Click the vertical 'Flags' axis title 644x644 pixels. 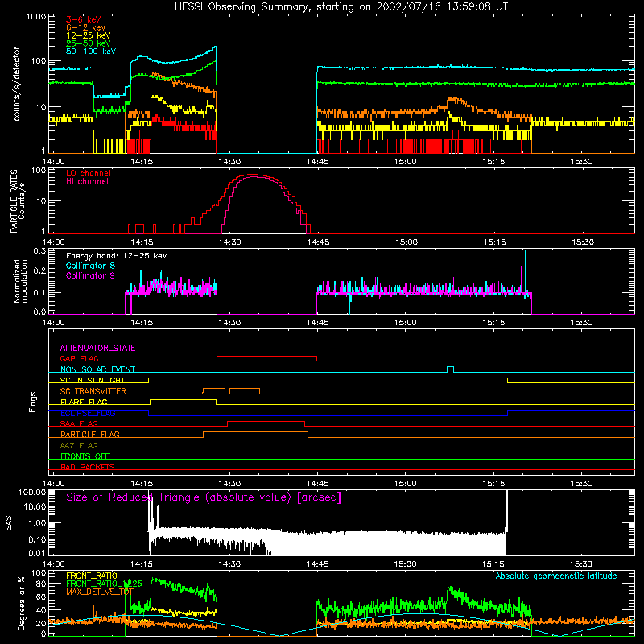pos(32,402)
